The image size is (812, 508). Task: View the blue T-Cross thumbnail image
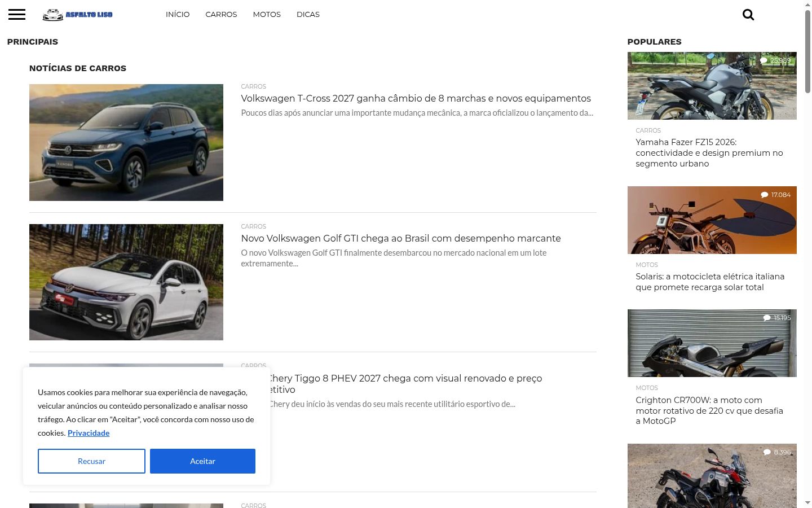pyautogui.click(x=126, y=142)
